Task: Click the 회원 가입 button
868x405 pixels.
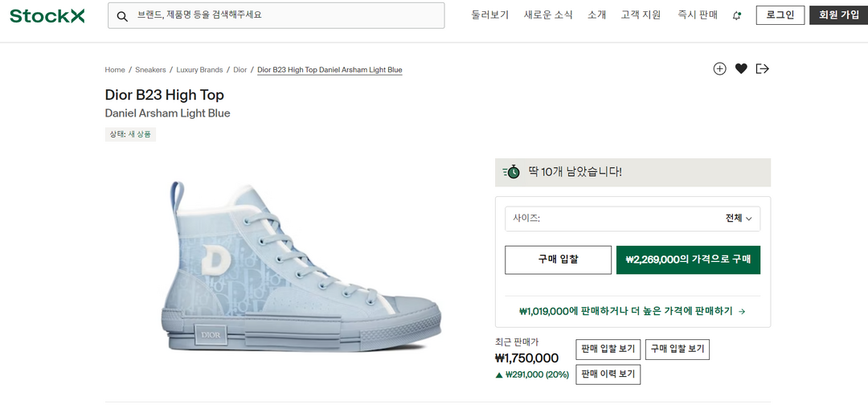Action: click(x=838, y=15)
